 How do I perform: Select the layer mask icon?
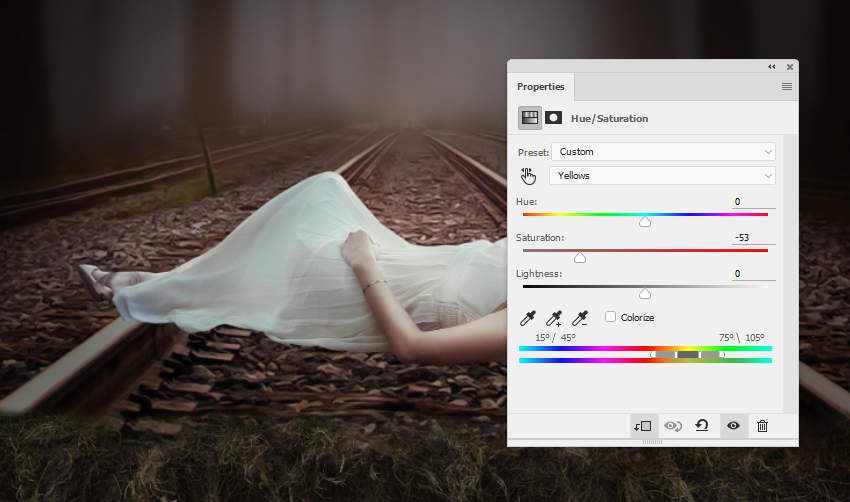(553, 118)
